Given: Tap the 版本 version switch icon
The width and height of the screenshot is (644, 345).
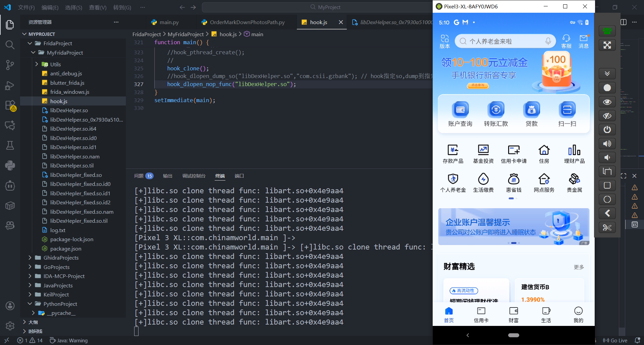Looking at the screenshot, I should pos(445,41).
